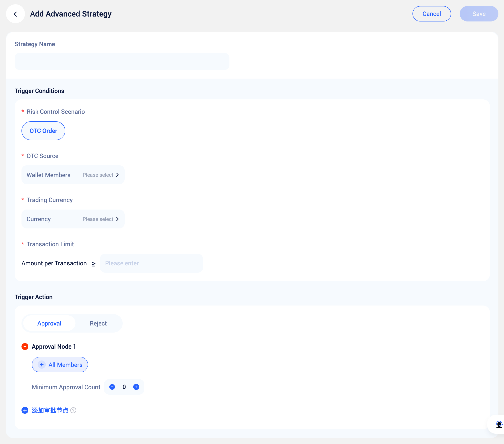Increase the minimum approval count
The image size is (504, 444).
point(136,387)
